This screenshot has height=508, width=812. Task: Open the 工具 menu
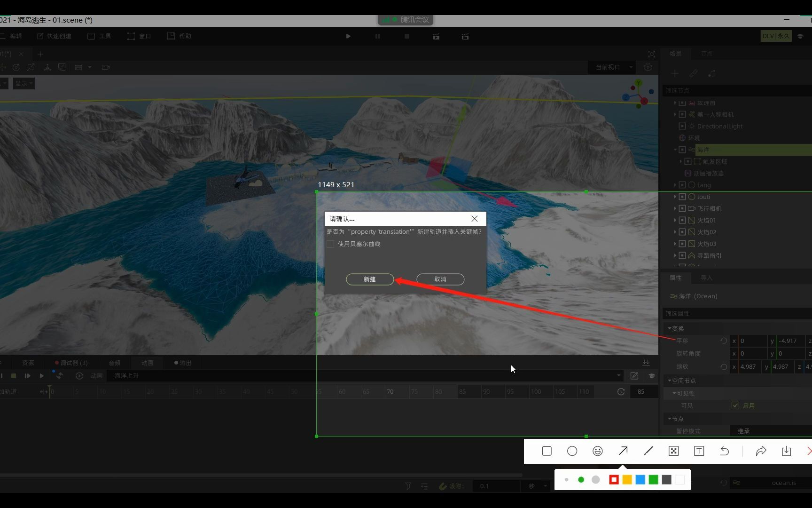(x=99, y=36)
